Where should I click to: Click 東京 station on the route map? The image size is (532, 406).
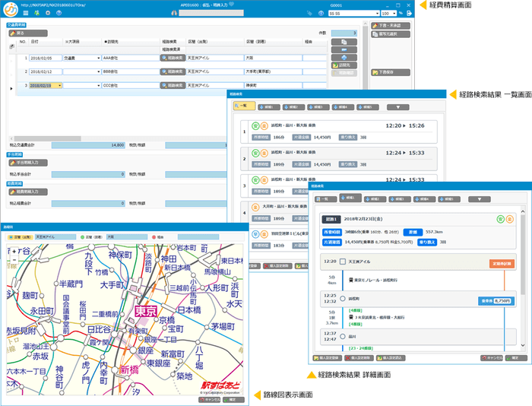(x=144, y=312)
